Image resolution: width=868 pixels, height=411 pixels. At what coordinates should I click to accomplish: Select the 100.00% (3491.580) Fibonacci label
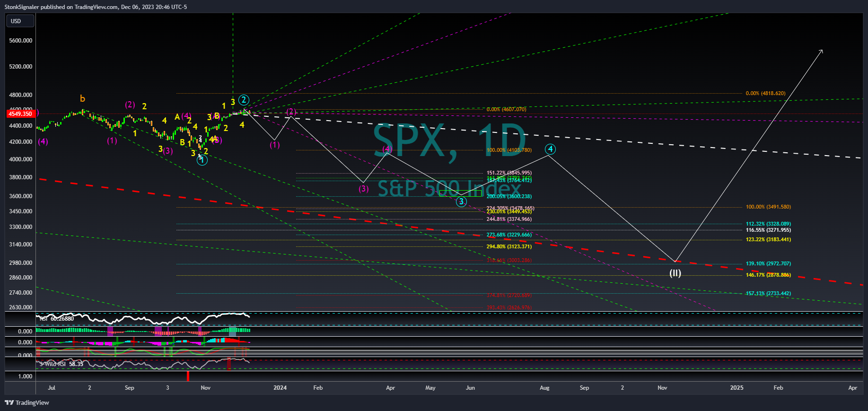(x=768, y=207)
